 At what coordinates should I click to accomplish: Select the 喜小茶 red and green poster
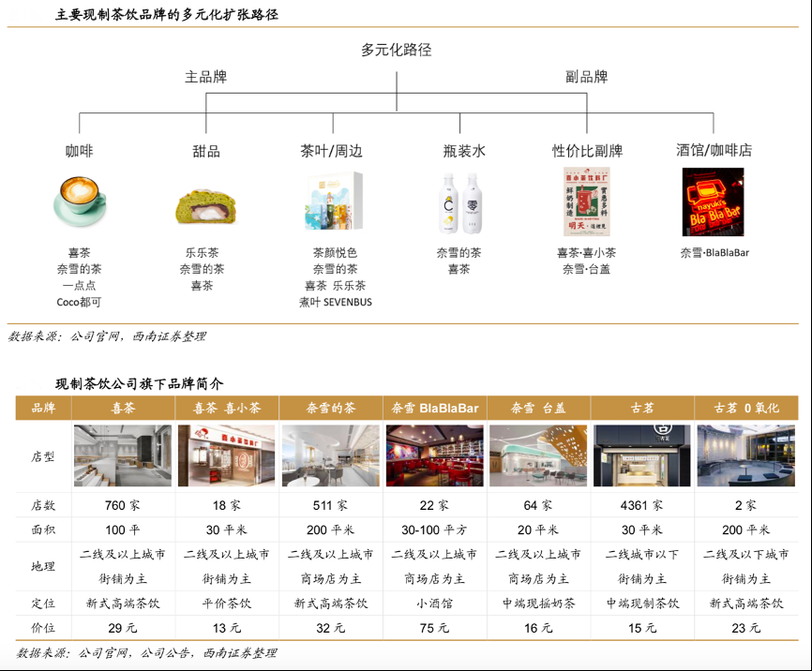tap(587, 202)
